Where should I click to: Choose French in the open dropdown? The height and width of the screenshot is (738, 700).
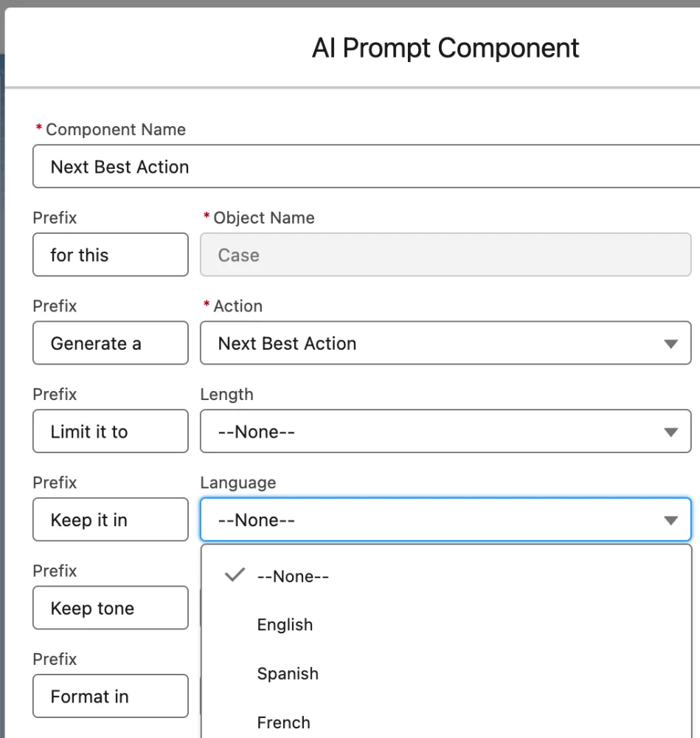pyautogui.click(x=283, y=722)
